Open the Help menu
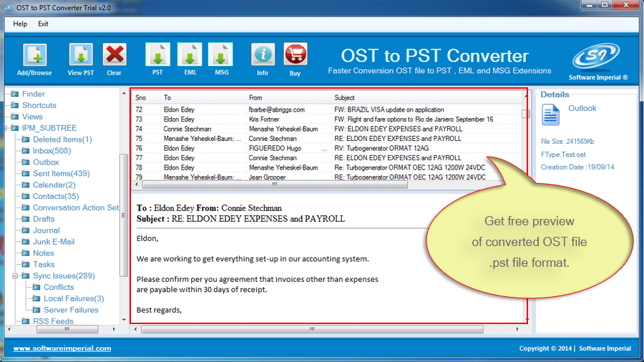 pos(20,24)
